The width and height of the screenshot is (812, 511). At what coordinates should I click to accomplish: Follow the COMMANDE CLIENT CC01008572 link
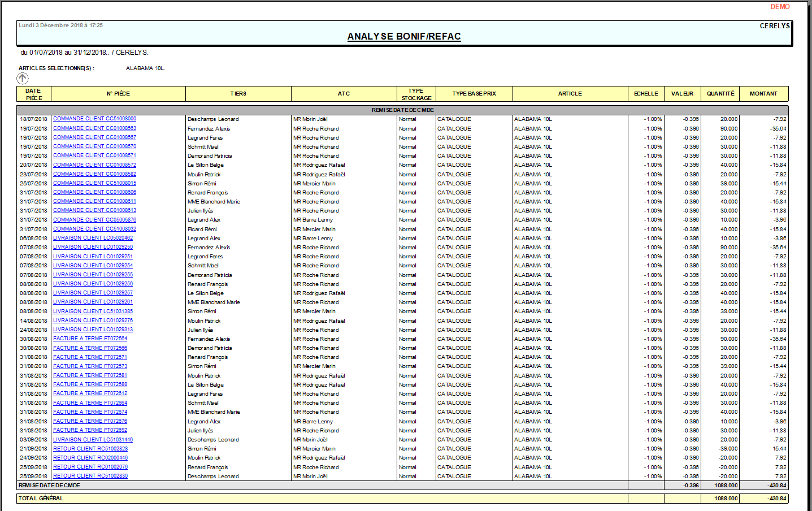pos(94,165)
